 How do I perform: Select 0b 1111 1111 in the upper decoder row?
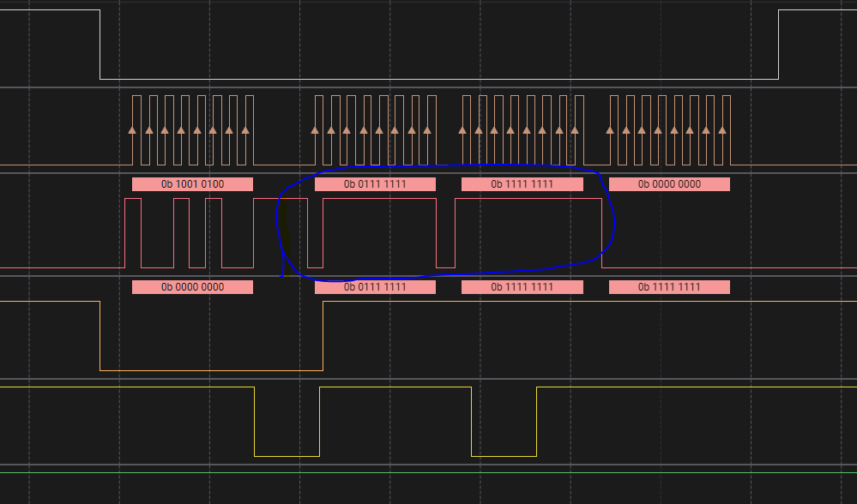point(522,184)
